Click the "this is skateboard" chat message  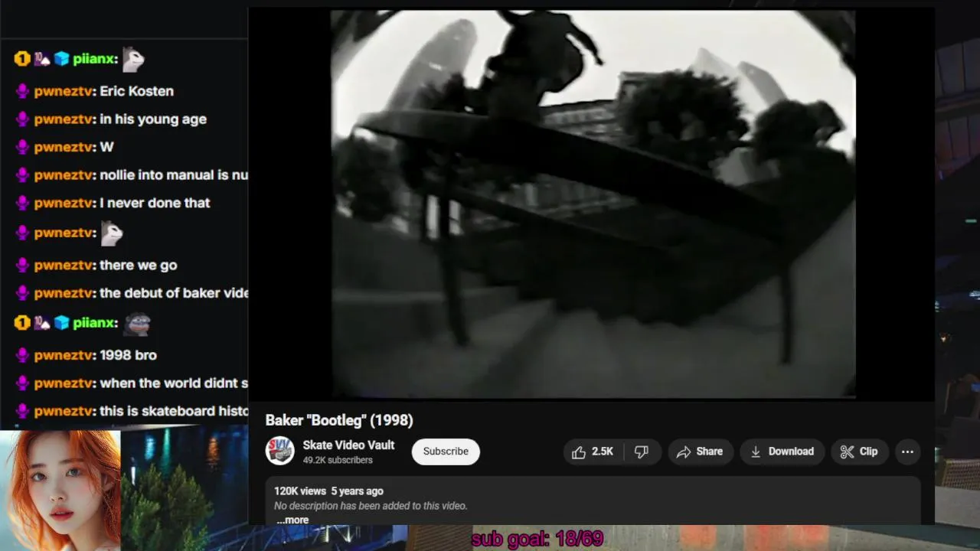[x=174, y=411]
